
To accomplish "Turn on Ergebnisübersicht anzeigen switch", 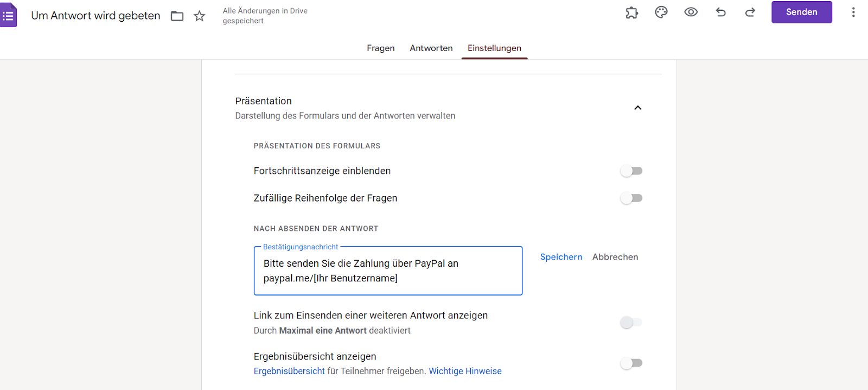I will click(x=631, y=363).
